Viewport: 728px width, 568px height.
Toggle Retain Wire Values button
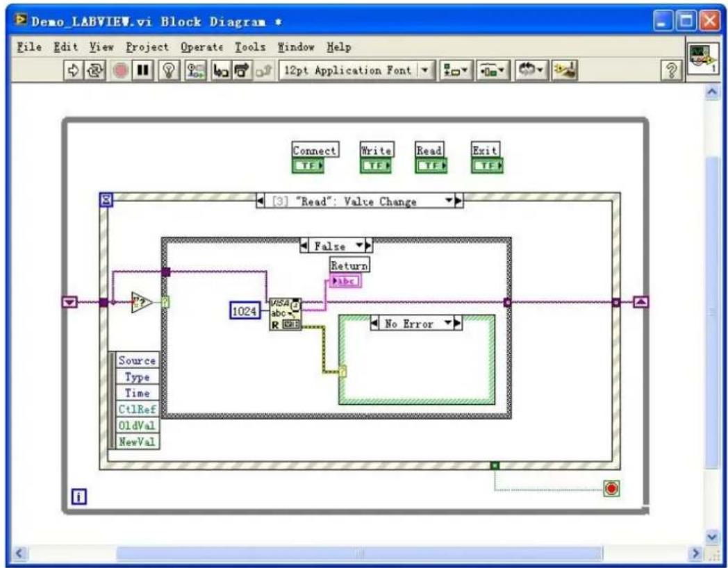[x=195, y=71]
